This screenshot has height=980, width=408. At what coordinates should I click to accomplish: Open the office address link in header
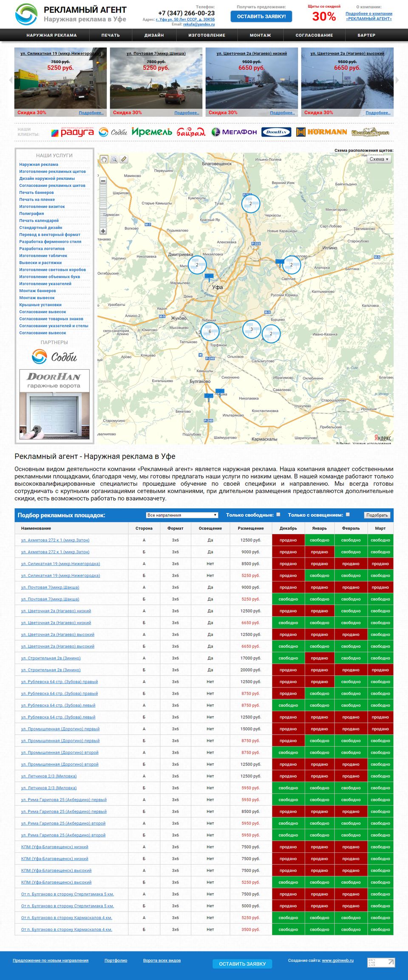(185, 20)
